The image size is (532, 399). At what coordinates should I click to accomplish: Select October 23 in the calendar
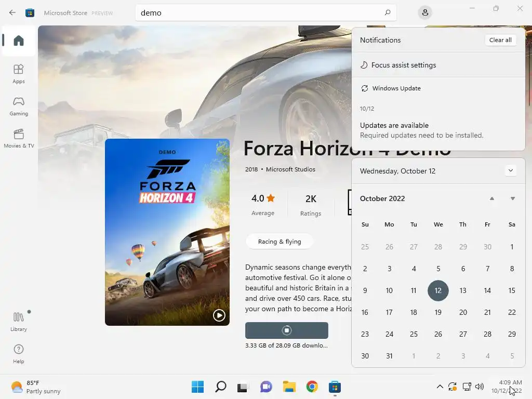click(365, 334)
